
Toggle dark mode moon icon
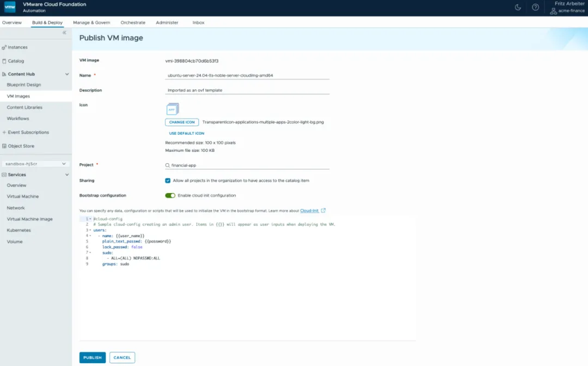[518, 7]
